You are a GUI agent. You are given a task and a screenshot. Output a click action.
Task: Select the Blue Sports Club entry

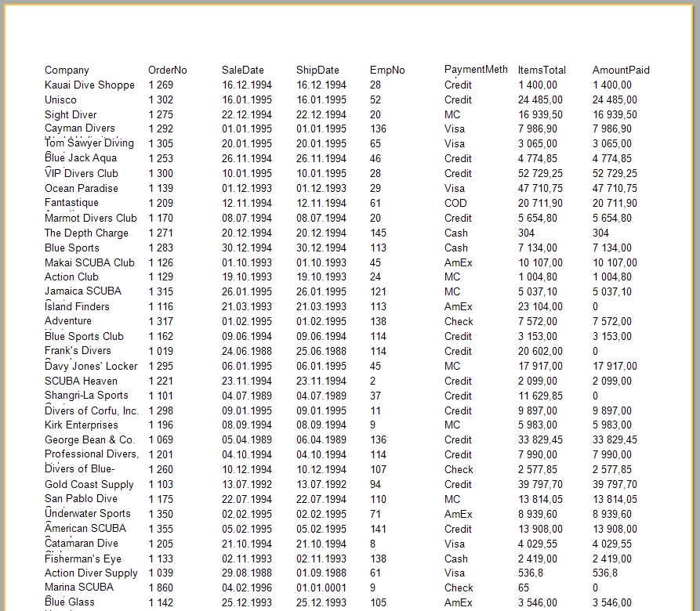click(84, 337)
